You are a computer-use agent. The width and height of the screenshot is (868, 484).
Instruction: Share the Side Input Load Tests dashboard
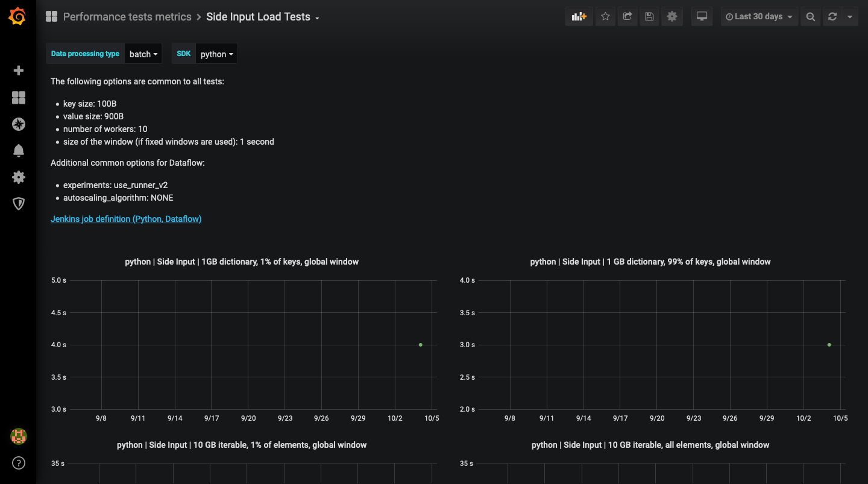click(x=627, y=16)
